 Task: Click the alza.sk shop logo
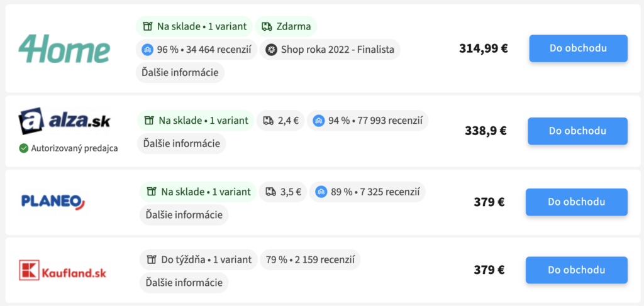[65, 121]
